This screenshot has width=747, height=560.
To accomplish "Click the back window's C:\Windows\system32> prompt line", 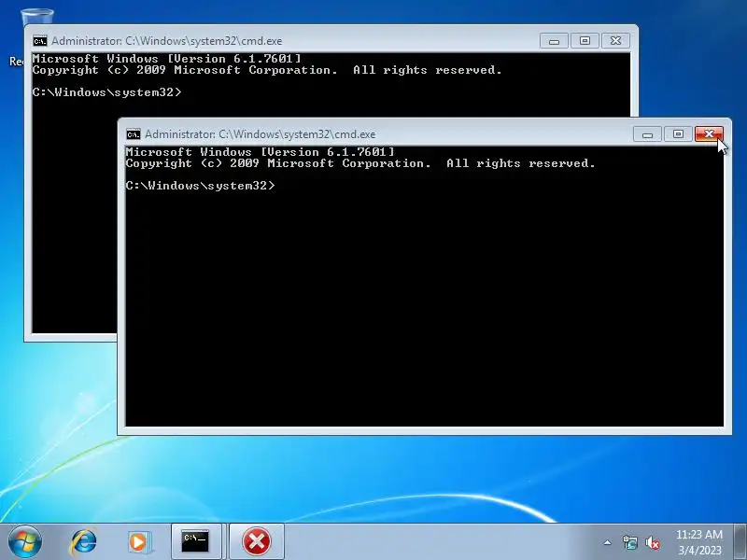I will pos(107,91).
